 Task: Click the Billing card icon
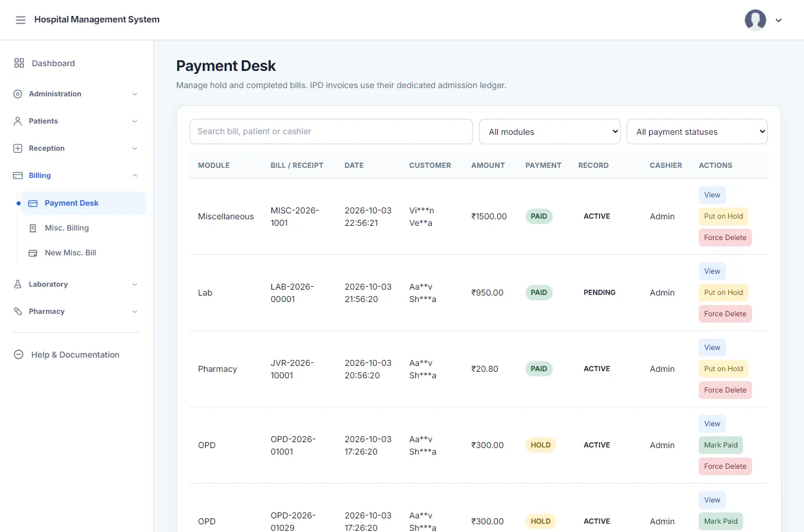[x=18, y=176]
